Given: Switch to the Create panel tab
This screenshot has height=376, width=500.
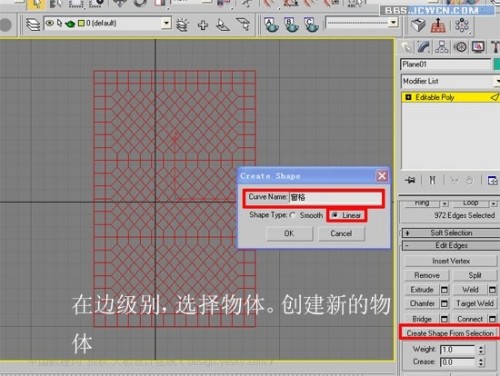Looking at the screenshot, I should point(407,47).
